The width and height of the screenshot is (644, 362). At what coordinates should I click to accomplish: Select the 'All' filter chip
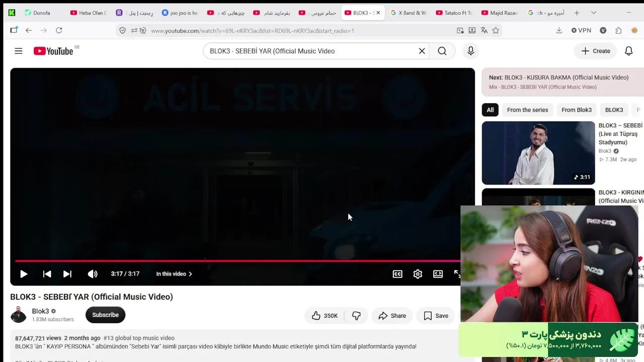click(490, 110)
